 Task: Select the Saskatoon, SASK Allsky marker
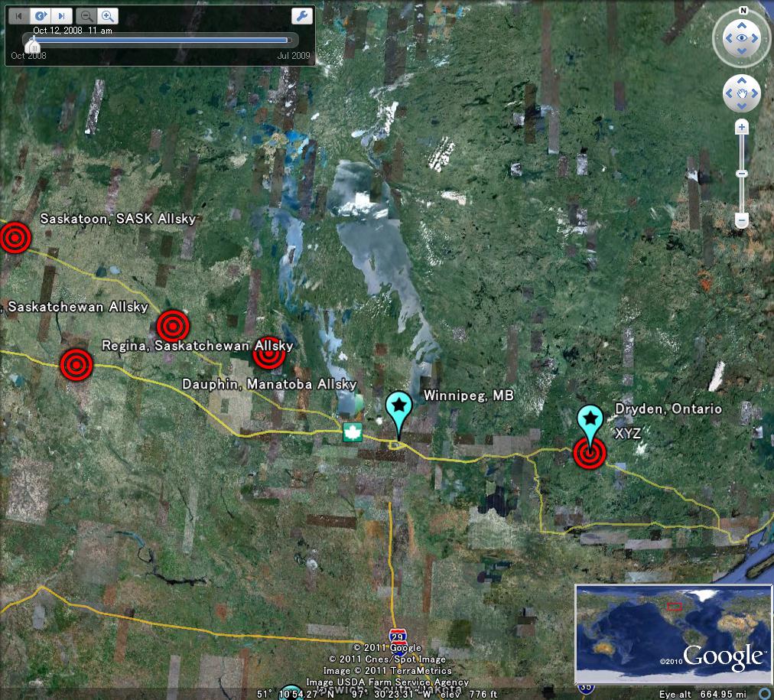click(16, 238)
